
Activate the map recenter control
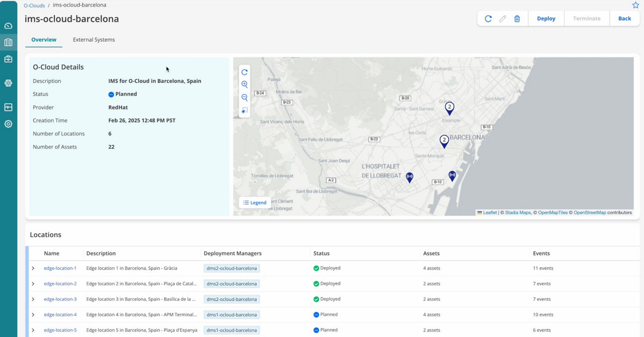(244, 110)
